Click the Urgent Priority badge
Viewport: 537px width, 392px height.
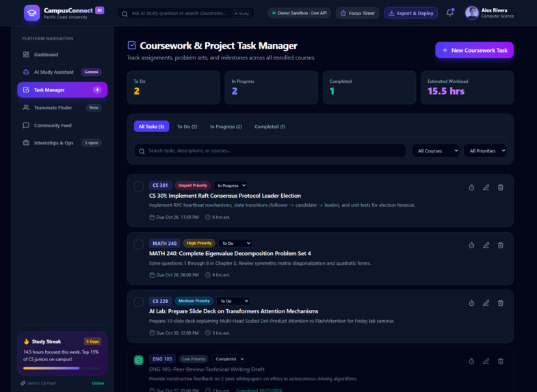pos(193,185)
